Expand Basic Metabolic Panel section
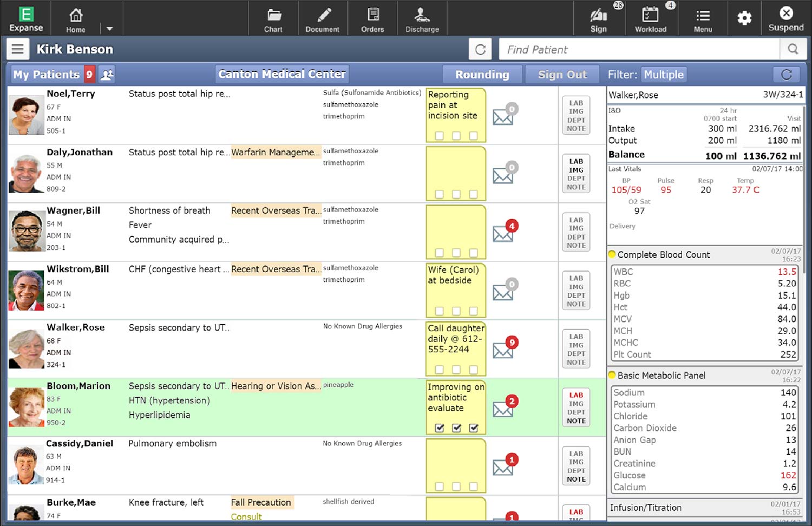The height and width of the screenshot is (526, 812). pos(705,375)
